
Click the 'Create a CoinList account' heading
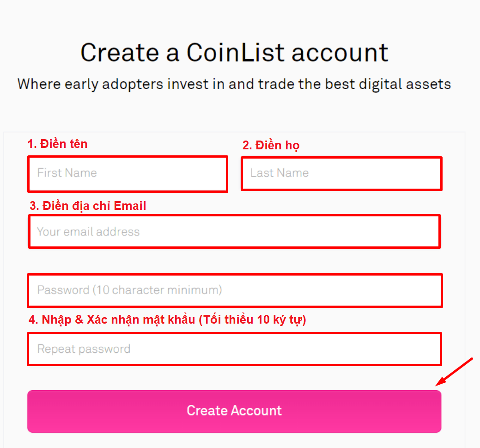pos(234,52)
